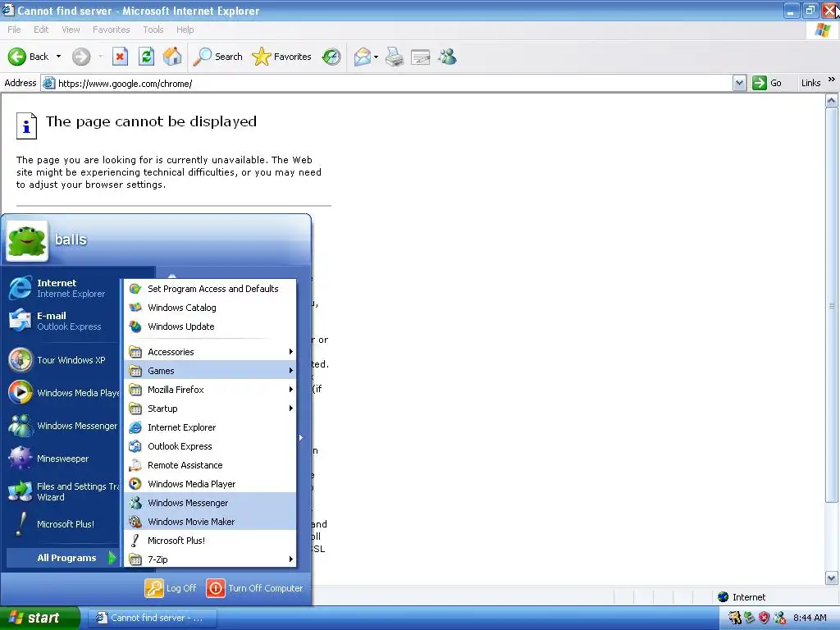Expand the Mozilla Firefox submenu

[x=211, y=390]
